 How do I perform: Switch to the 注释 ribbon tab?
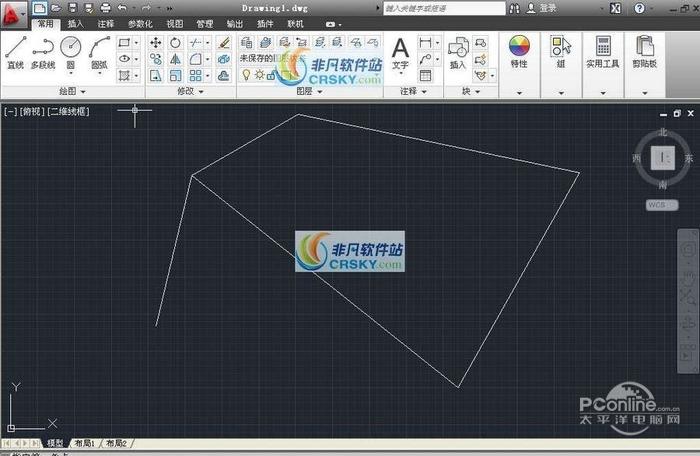click(x=106, y=24)
